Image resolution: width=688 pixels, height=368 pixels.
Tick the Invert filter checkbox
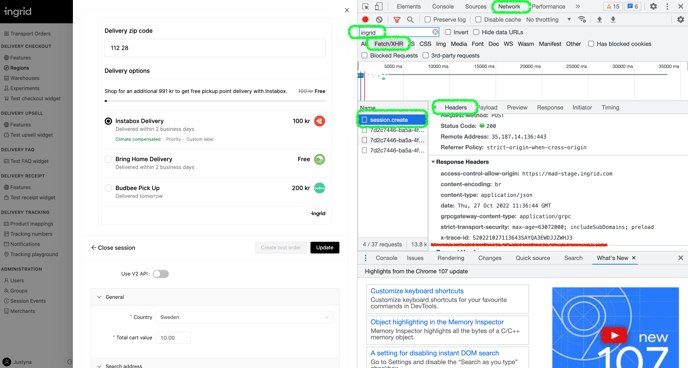coord(448,32)
